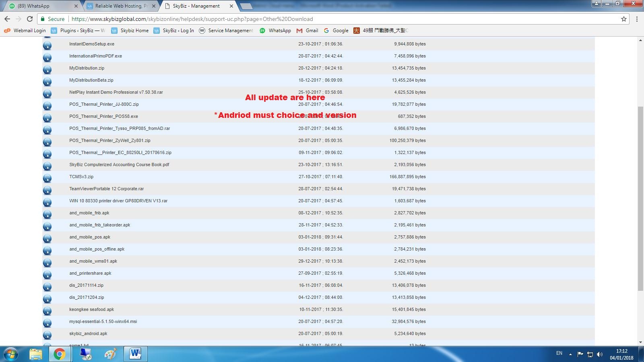Switch to Reliable Web Hosting tab
644x362 pixels.
pos(121,6)
